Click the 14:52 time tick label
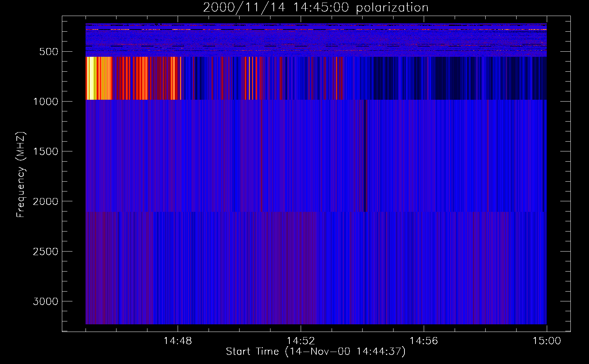 301,341
